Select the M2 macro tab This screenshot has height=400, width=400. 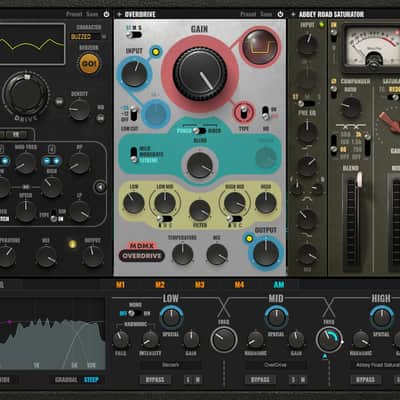pos(160,285)
